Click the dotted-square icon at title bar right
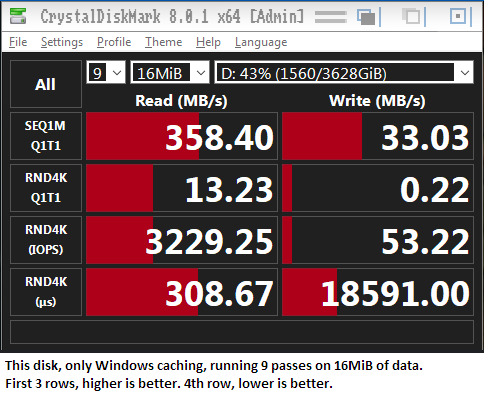This screenshot has height=402, width=494. 458,16
